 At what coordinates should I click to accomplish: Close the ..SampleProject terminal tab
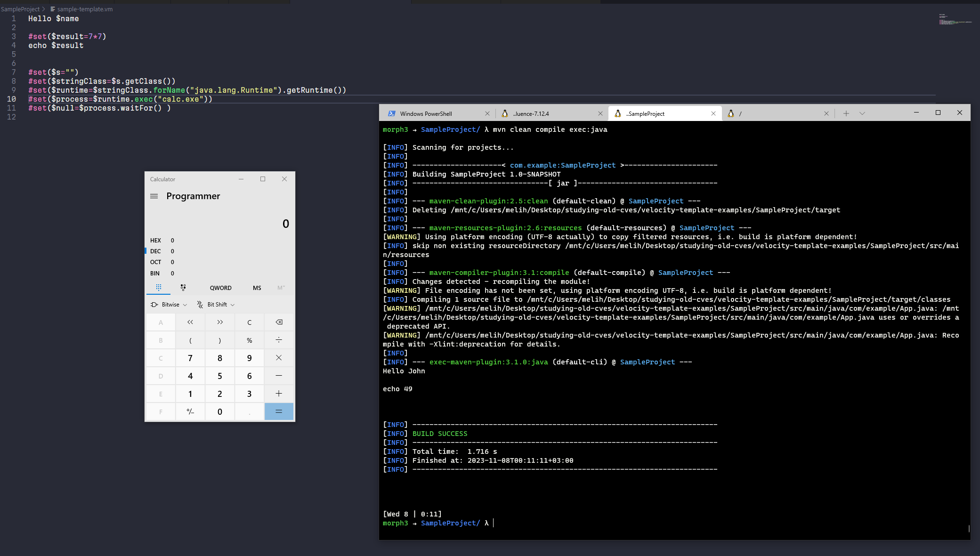click(713, 113)
